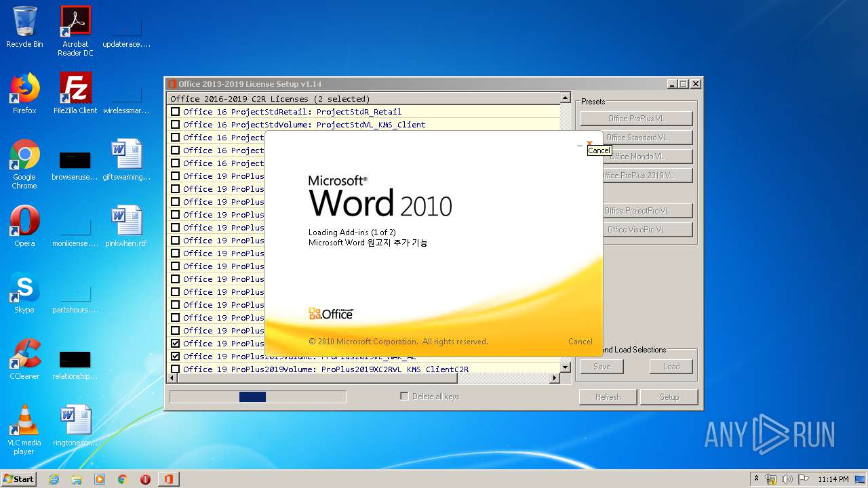Click the Word splash close X icon
This screenshot has width=868, height=488.
(x=589, y=144)
